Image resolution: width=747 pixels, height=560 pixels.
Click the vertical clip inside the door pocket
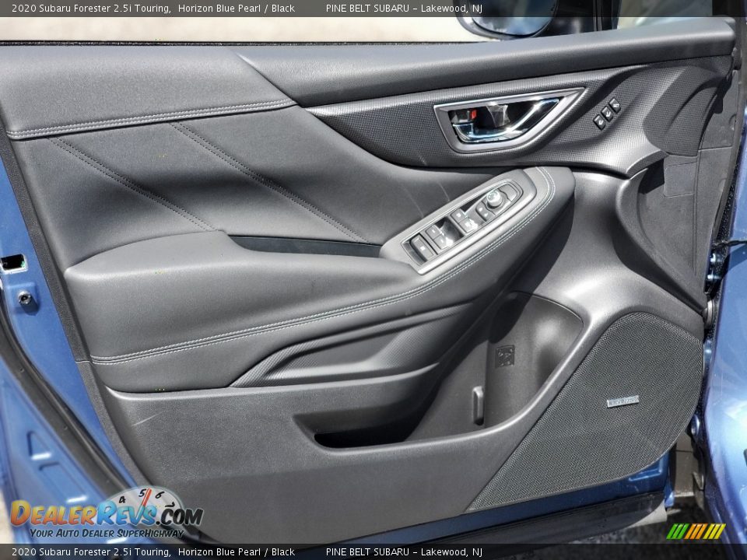pos(478,404)
